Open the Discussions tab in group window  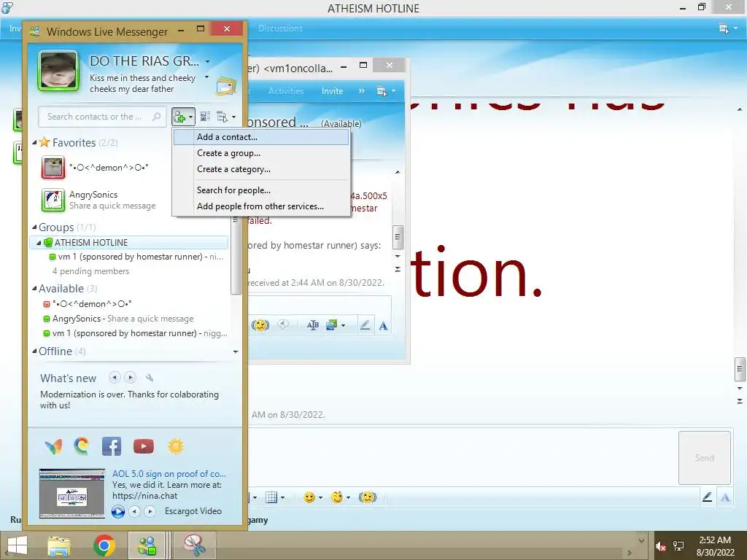tap(280, 28)
